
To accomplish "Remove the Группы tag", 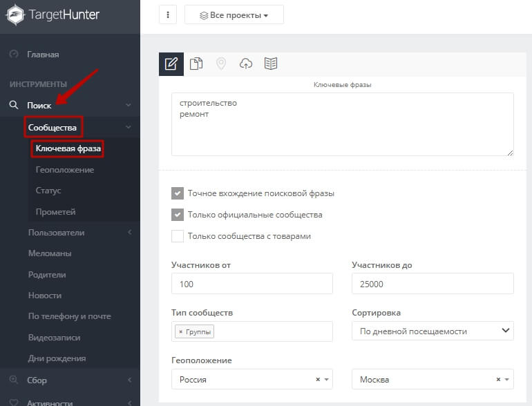I will point(181,331).
